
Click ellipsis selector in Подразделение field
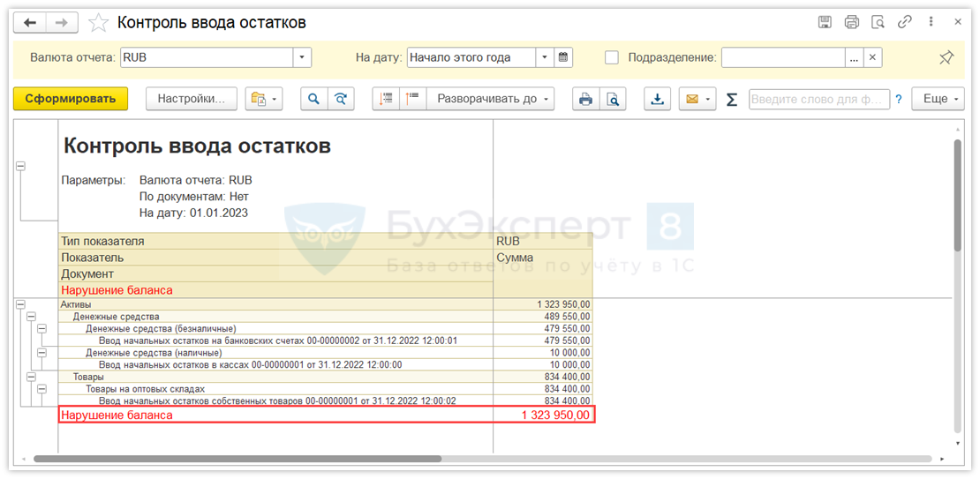[855, 57]
